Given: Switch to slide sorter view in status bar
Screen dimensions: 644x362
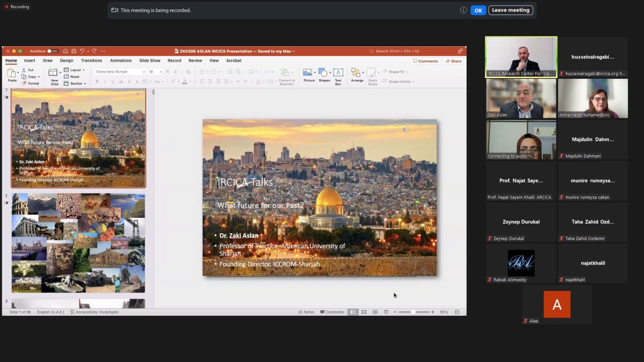Looking at the screenshot, I should pos(364,312).
